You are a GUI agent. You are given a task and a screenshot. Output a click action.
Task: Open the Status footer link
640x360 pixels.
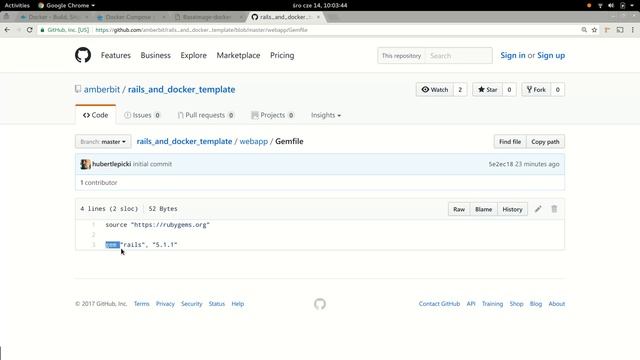[217, 304]
